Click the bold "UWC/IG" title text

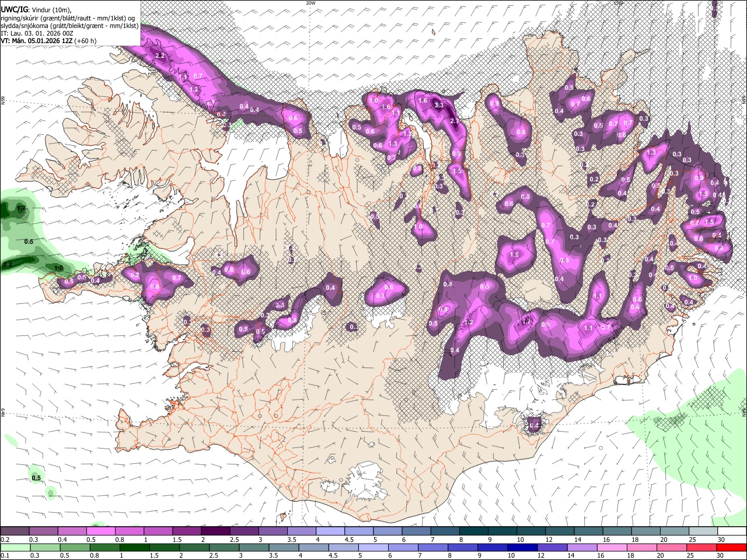click(x=13, y=9)
